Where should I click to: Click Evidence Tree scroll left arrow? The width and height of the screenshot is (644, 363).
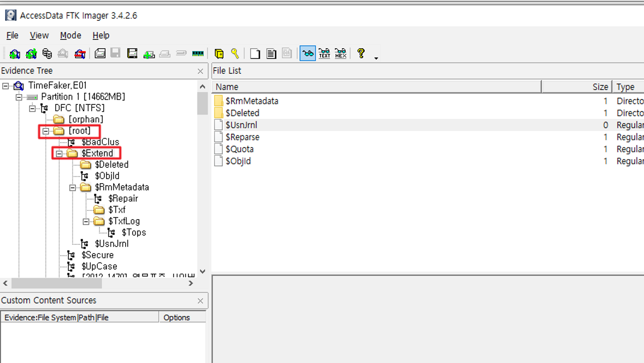5,283
